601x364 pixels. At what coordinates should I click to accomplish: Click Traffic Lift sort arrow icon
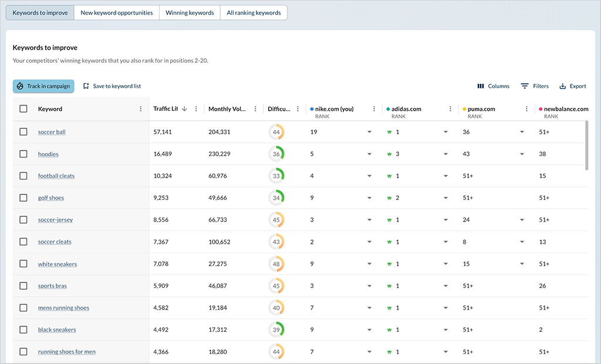pyautogui.click(x=184, y=108)
